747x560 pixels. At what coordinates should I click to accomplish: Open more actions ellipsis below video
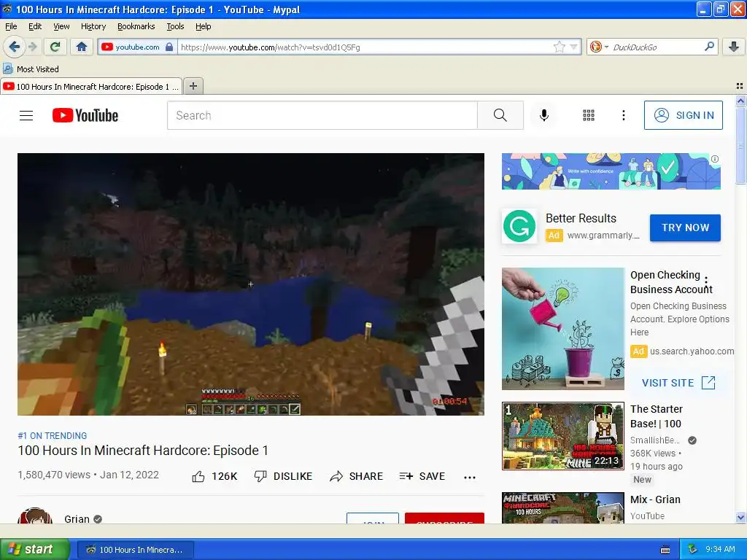point(470,477)
